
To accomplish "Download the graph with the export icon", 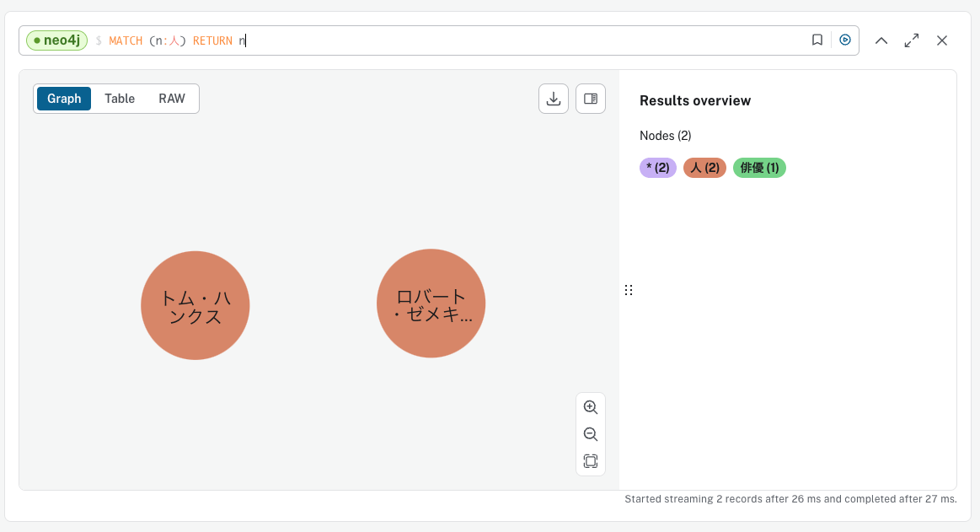I will 554,99.
